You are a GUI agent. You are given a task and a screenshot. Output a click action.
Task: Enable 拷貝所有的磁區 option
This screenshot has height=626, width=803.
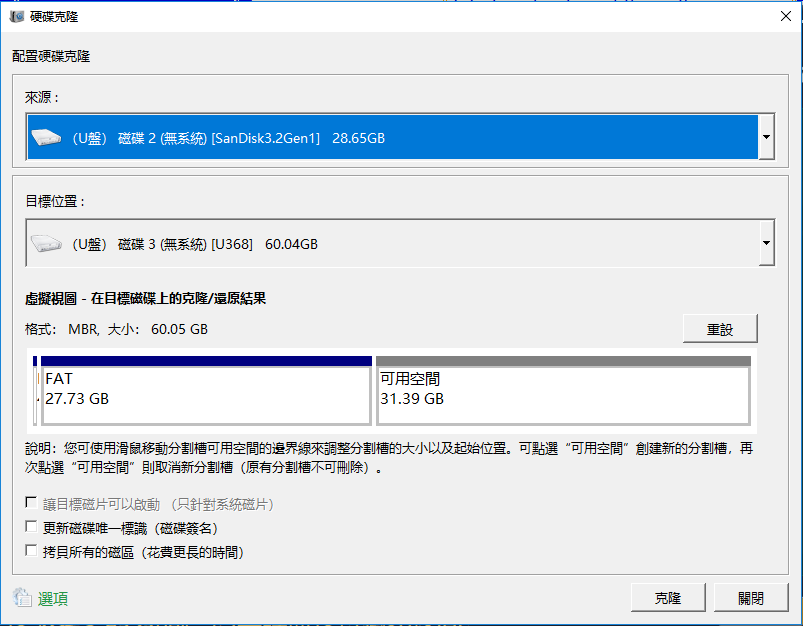31,551
